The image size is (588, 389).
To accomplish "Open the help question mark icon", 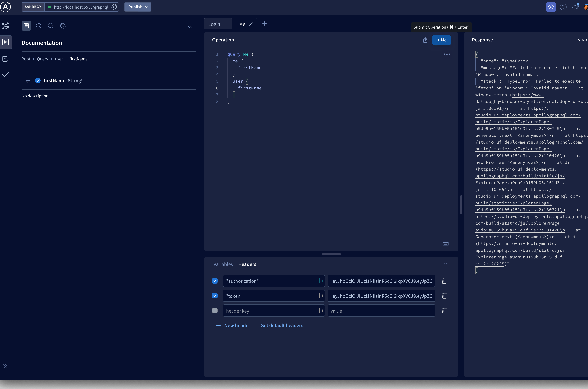I will coord(563,7).
